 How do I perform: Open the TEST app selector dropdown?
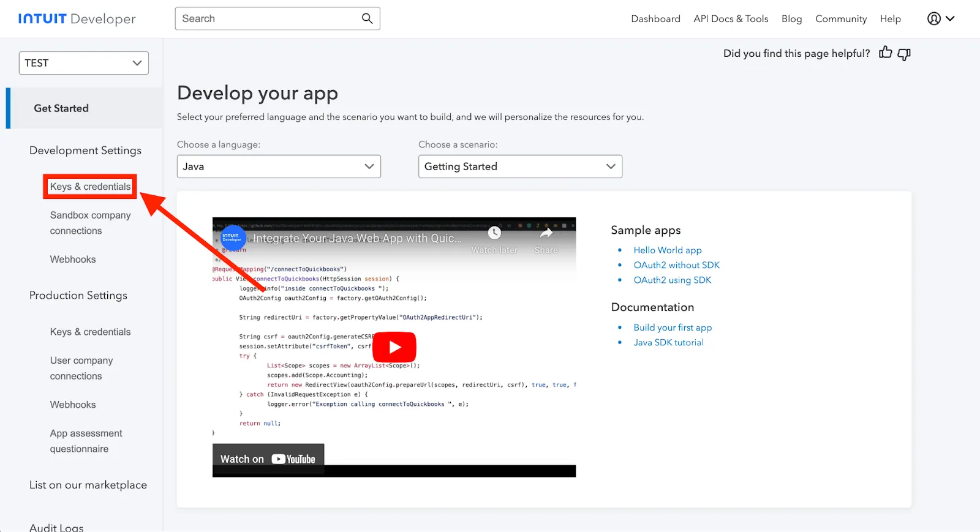point(84,63)
